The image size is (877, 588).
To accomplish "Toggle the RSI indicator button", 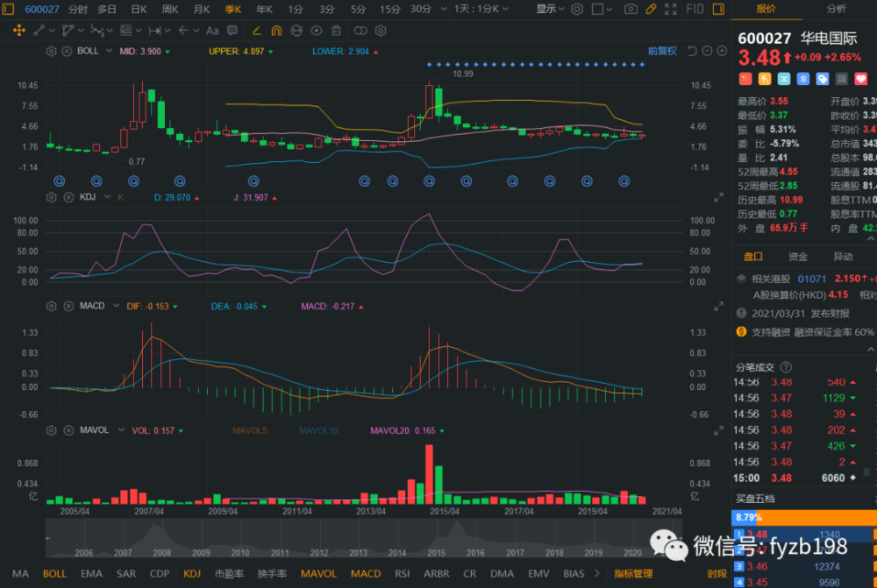I will pos(403,573).
